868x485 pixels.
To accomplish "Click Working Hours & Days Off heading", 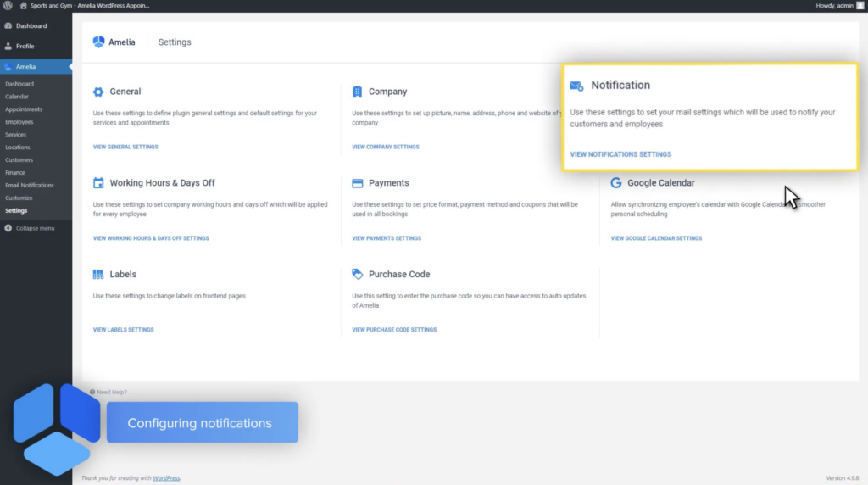I will [162, 183].
